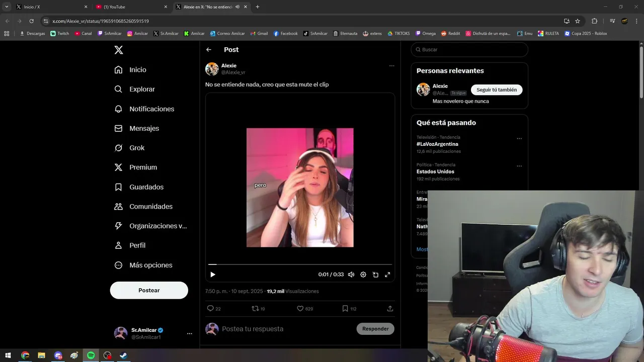
Task: Go to Inicio in X sidebar
Action: [131, 70]
